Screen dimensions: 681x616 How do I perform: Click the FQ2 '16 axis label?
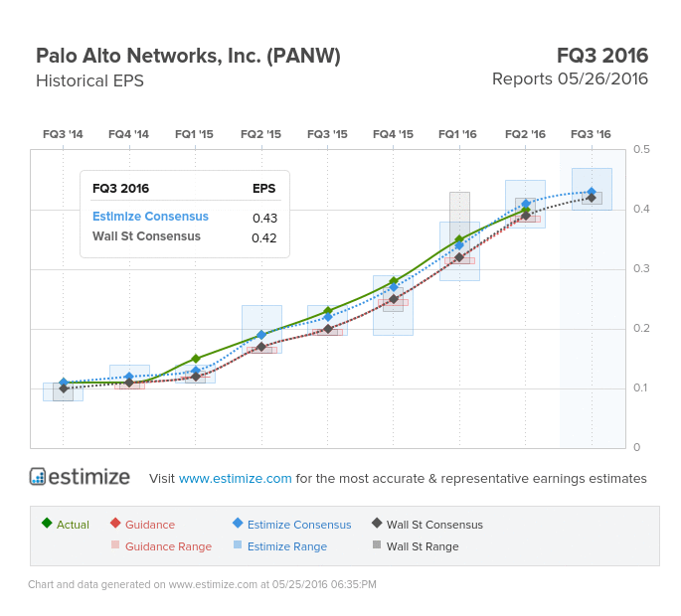click(525, 134)
